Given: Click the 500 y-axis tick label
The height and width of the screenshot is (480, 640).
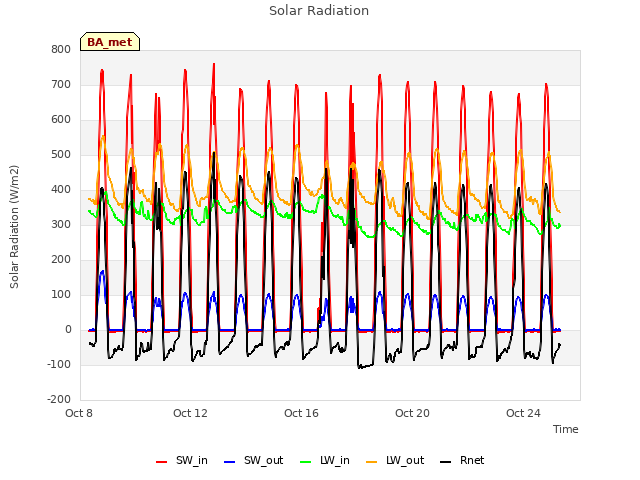Looking at the screenshot, I should pyautogui.click(x=61, y=154).
